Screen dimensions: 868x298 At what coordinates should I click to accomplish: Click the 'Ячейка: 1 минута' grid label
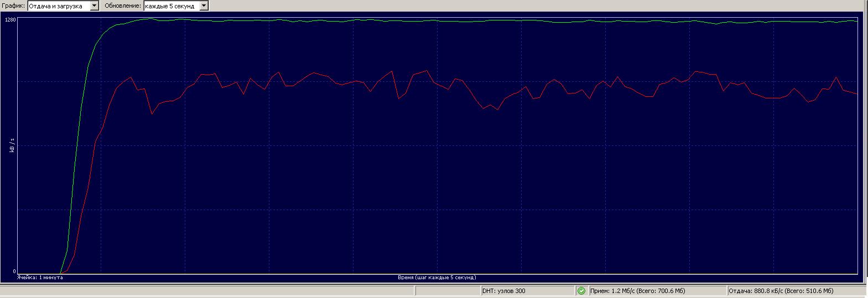coord(40,278)
